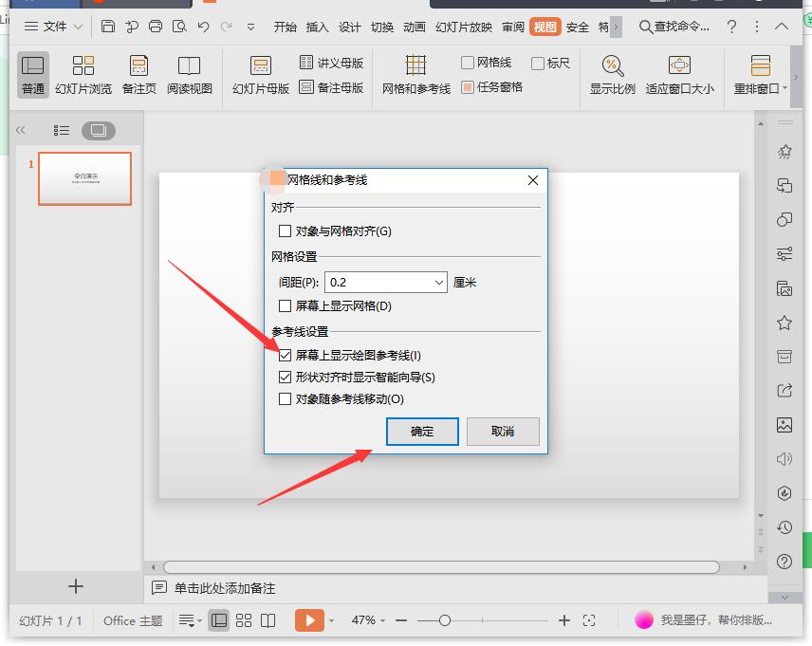Add a new slide with plus icon
This screenshot has width=812, height=646.
(76, 586)
